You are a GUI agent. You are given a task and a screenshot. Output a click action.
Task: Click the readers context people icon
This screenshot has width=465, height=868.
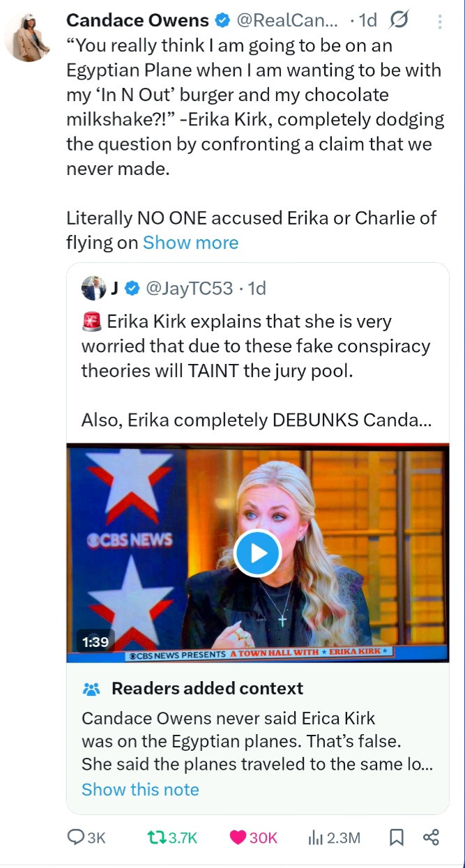click(92, 689)
